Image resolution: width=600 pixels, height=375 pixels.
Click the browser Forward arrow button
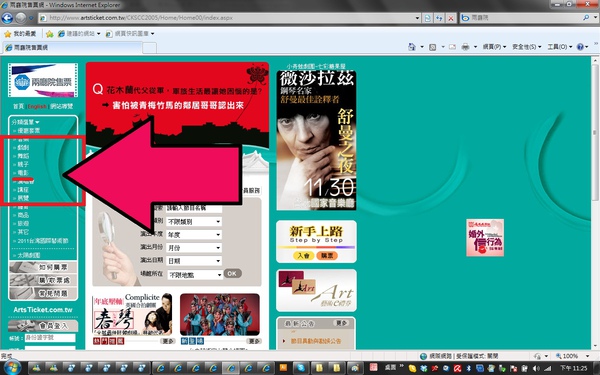coord(21,18)
